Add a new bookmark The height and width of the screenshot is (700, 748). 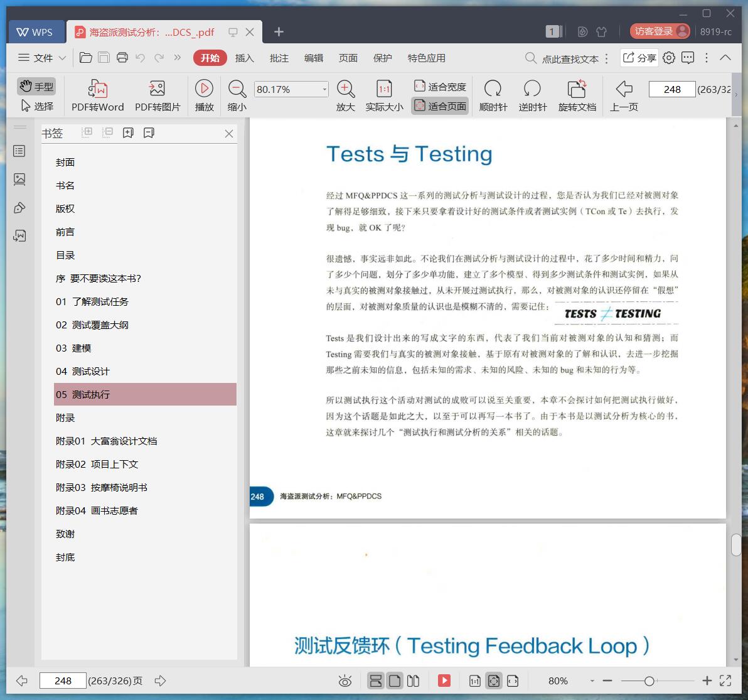[x=128, y=132]
